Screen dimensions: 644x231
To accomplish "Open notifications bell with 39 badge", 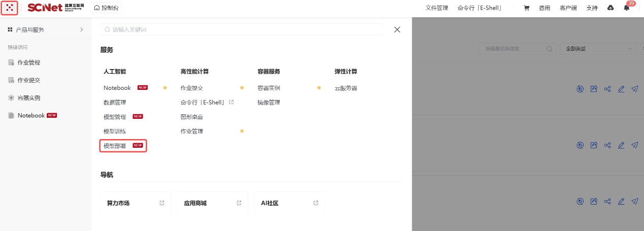I will [626, 8].
